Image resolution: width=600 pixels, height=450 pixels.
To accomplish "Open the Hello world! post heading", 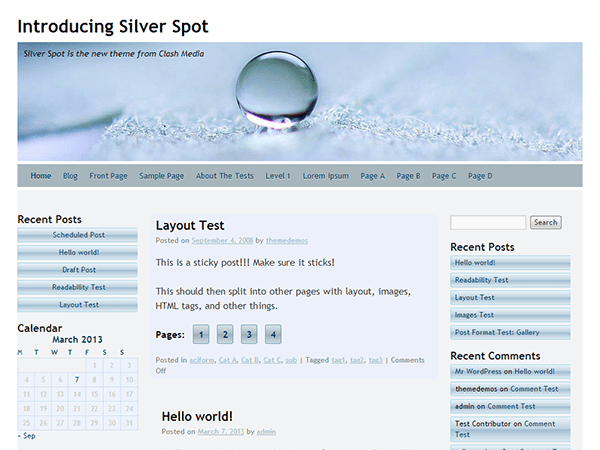I will click(x=197, y=416).
